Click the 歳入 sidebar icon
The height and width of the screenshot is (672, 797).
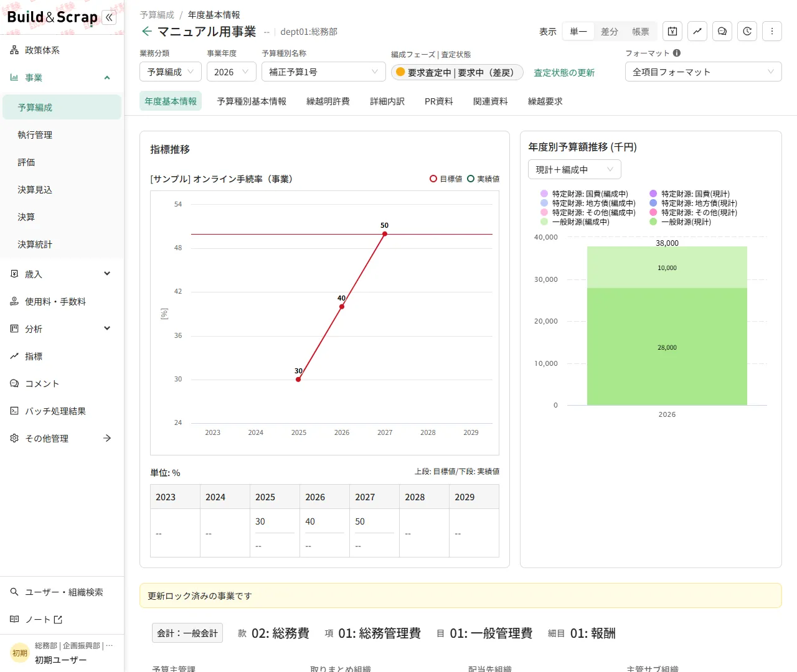14,274
